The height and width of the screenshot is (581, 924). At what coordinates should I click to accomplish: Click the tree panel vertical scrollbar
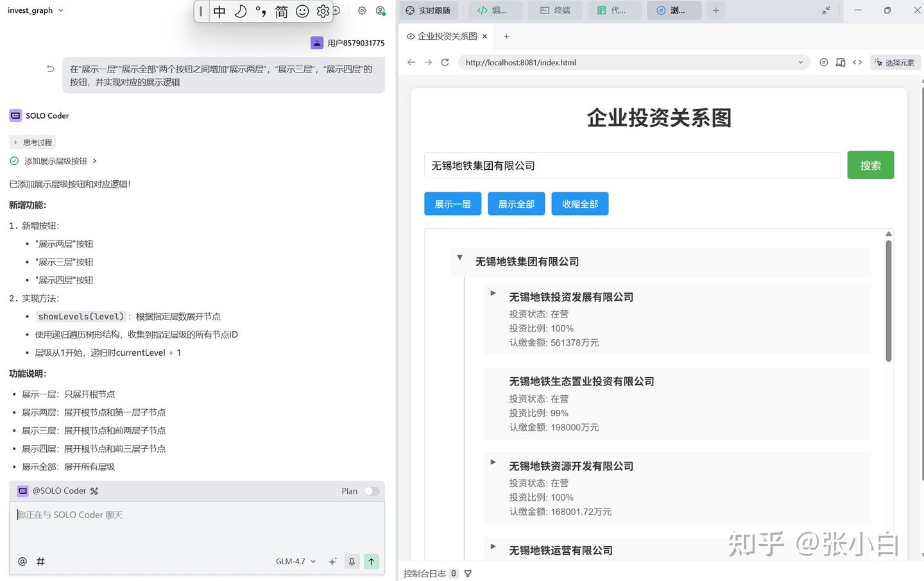889,301
